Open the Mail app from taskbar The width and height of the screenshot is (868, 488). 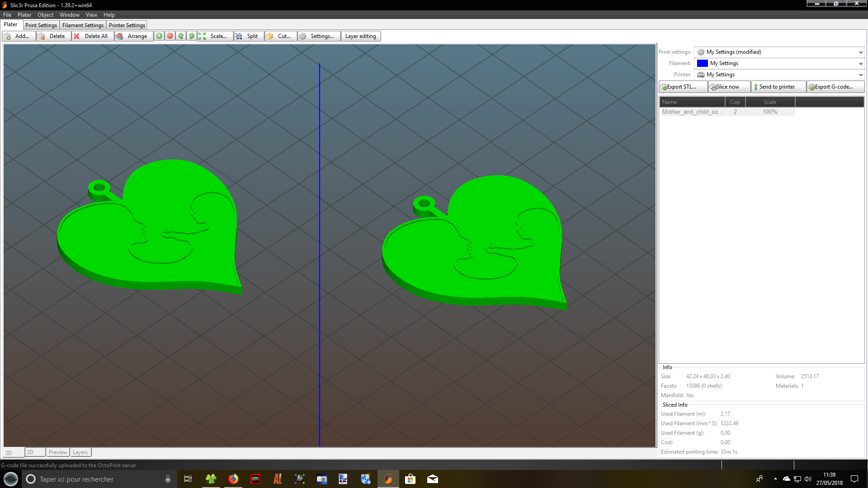(x=433, y=479)
